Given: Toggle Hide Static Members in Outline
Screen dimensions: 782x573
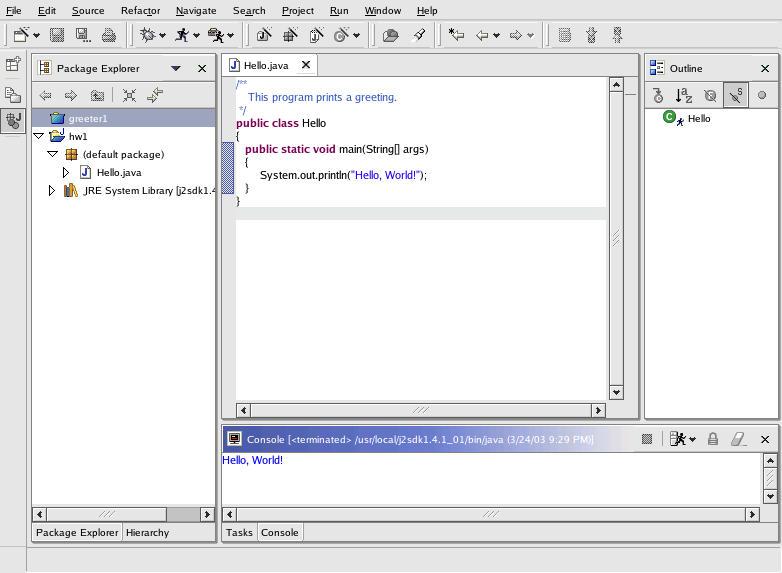Looking at the screenshot, I should 735,96.
